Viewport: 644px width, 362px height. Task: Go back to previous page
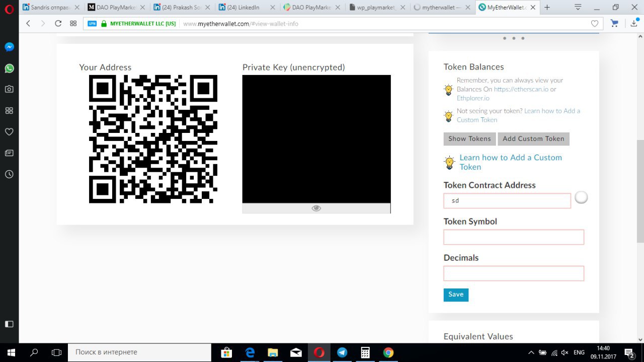[28, 24]
